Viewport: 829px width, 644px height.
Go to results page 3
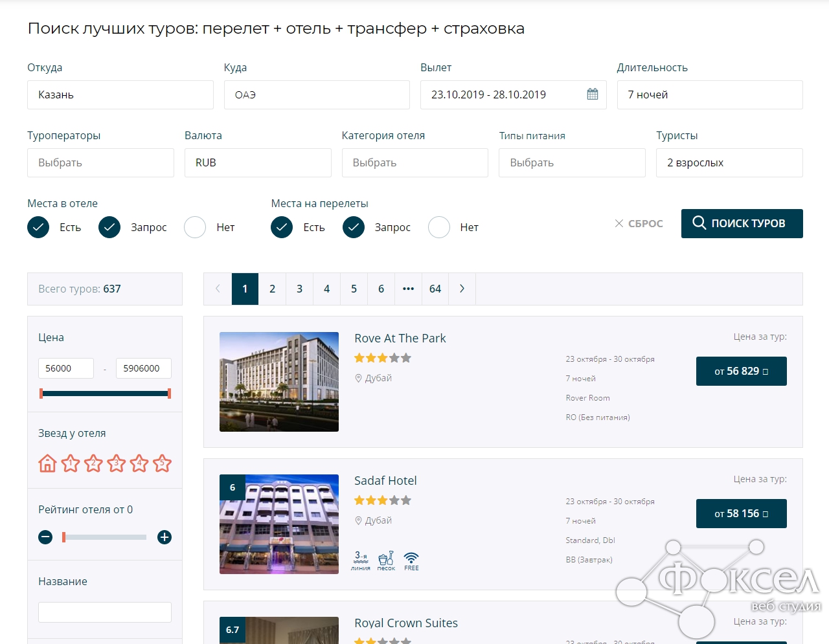[x=299, y=289]
